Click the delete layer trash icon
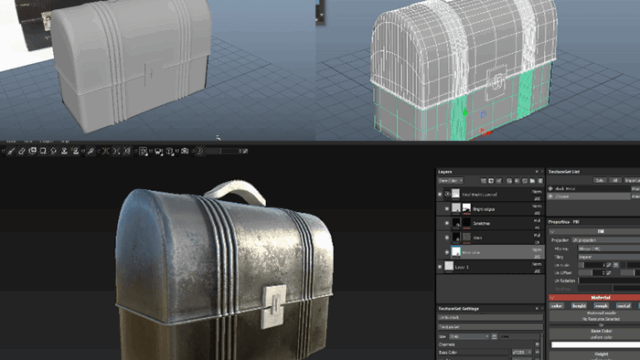This screenshot has width=640, height=360. (x=540, y=180)
